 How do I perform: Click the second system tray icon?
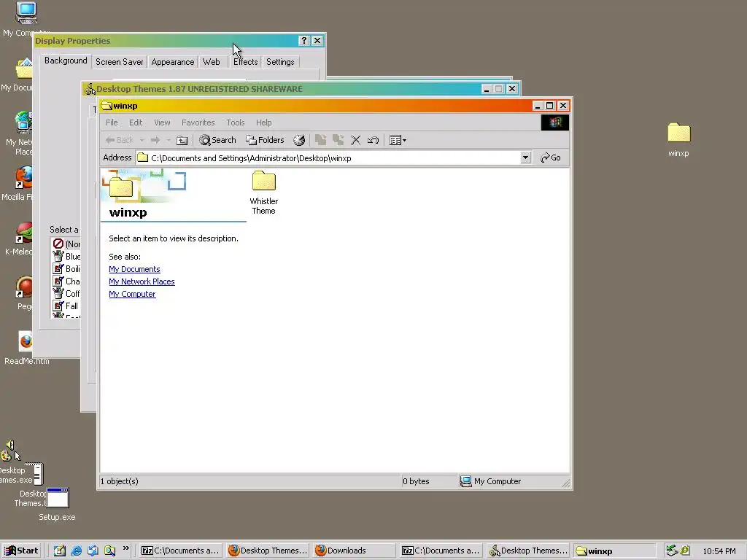[684, 551]
